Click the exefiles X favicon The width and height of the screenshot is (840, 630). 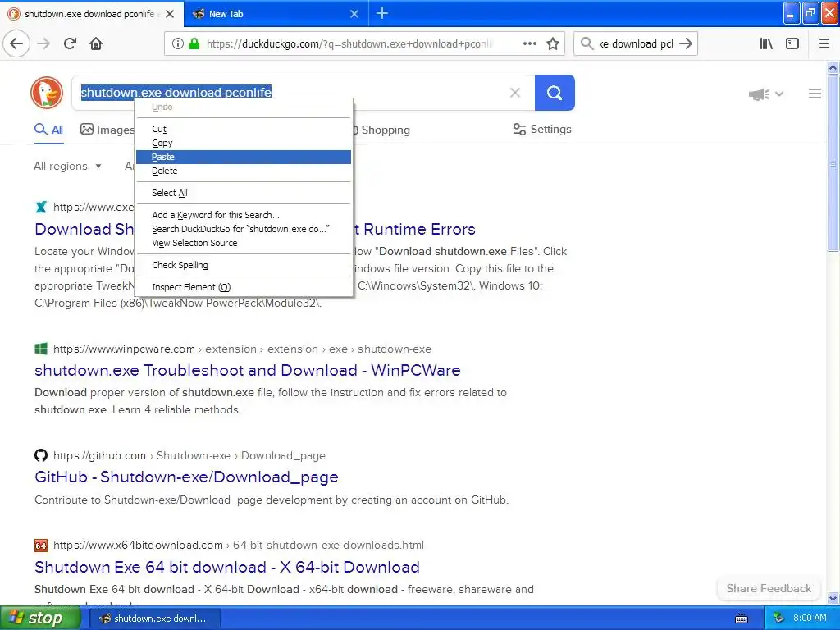41,207
